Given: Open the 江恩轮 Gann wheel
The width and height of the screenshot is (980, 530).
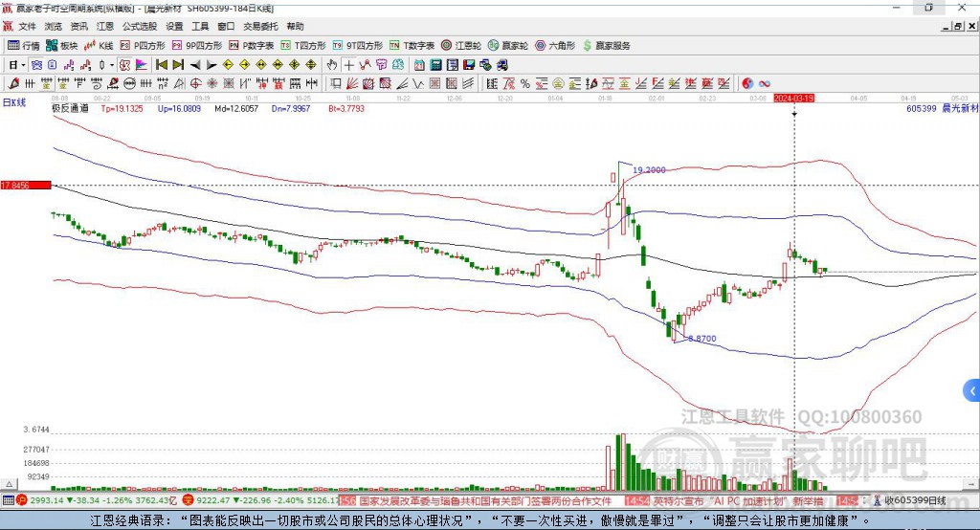Looking at the screenshot, I should 461,46.
